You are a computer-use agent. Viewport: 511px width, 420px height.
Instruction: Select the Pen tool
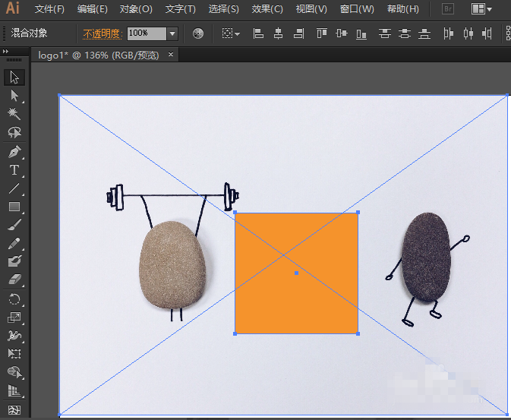14,151
